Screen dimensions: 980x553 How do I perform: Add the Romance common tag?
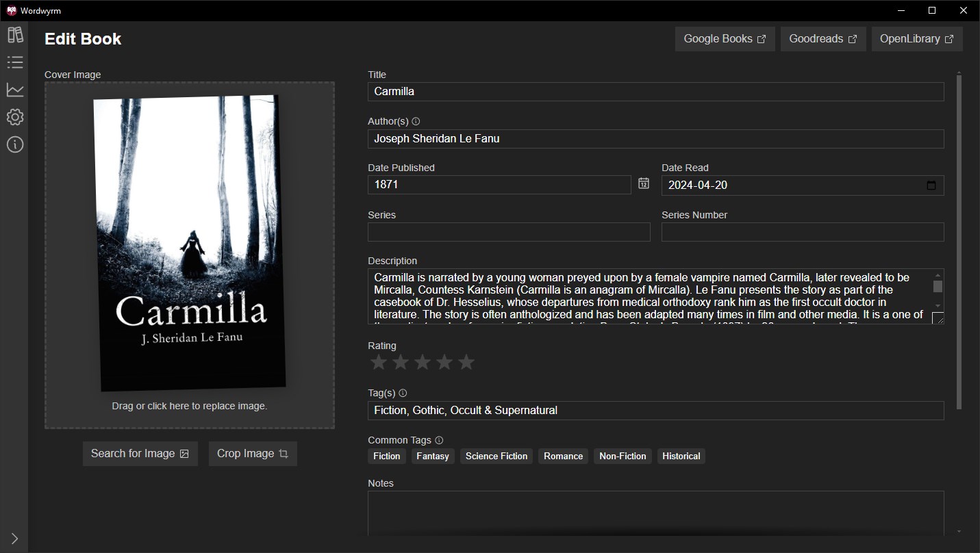564,456
